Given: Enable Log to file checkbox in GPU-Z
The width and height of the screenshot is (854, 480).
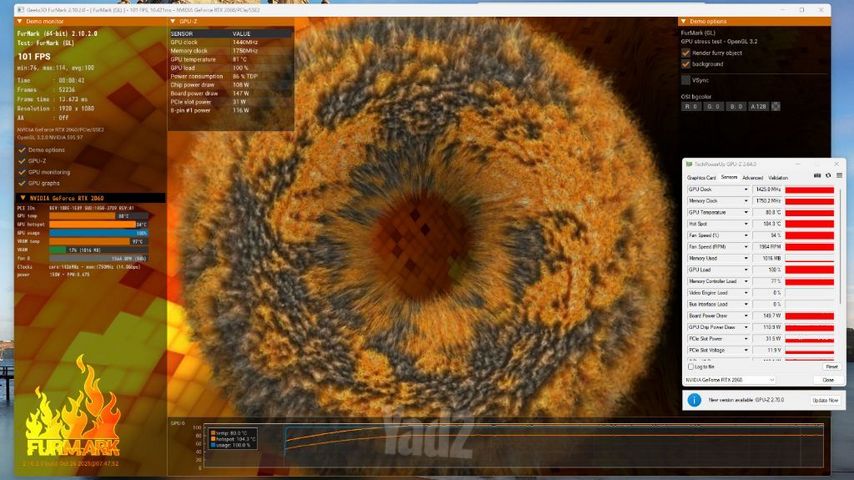Looking at the screenshot, I should (691, 367).
